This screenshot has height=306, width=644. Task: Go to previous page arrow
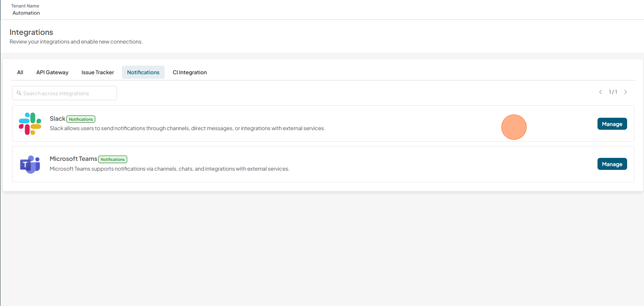[x=600, y=92]
